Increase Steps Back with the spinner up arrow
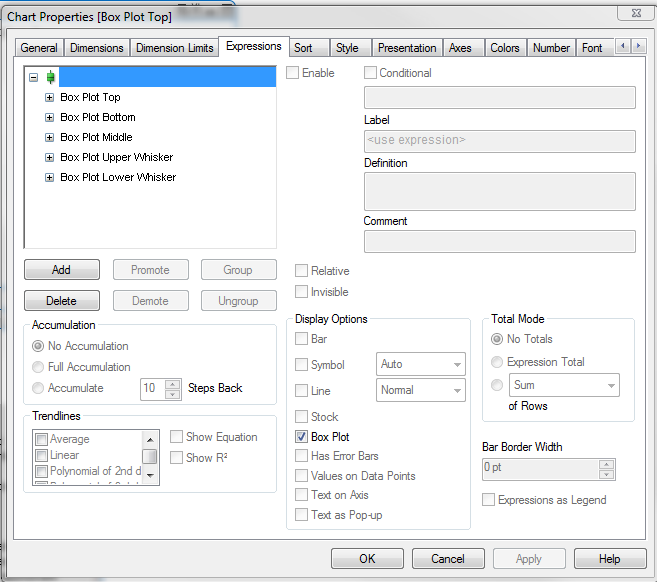The width and height of the screenshot is (657, 582). click(x=173, y=385)
